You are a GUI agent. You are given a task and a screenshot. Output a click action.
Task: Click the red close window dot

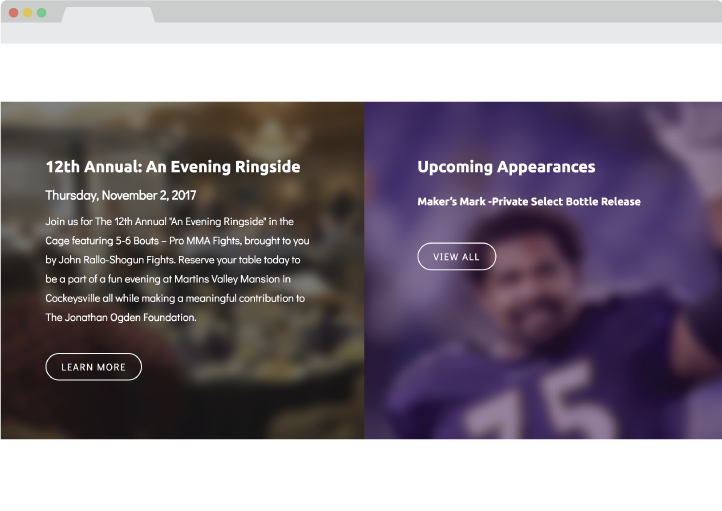point(14,13)
